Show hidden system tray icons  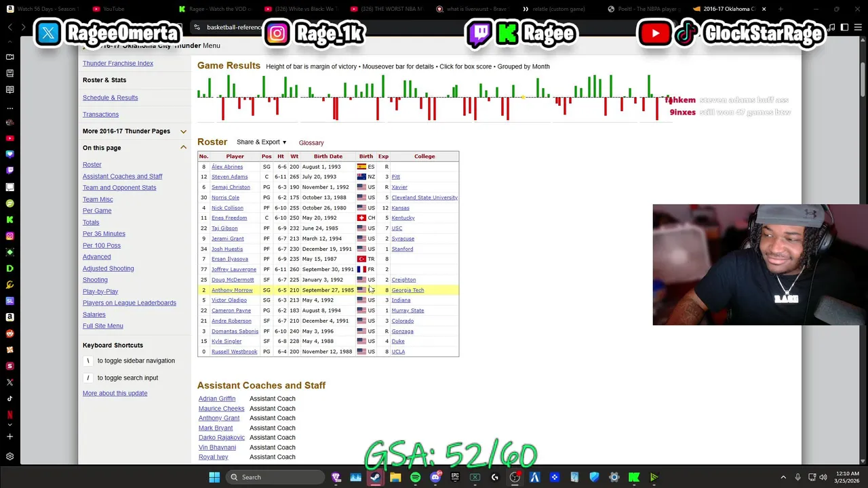[783, 477]
